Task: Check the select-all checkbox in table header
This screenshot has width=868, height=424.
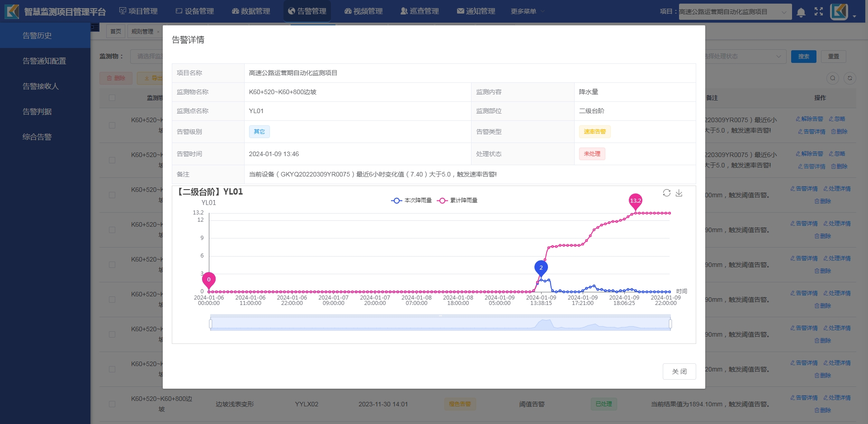Action: [112, 98]
